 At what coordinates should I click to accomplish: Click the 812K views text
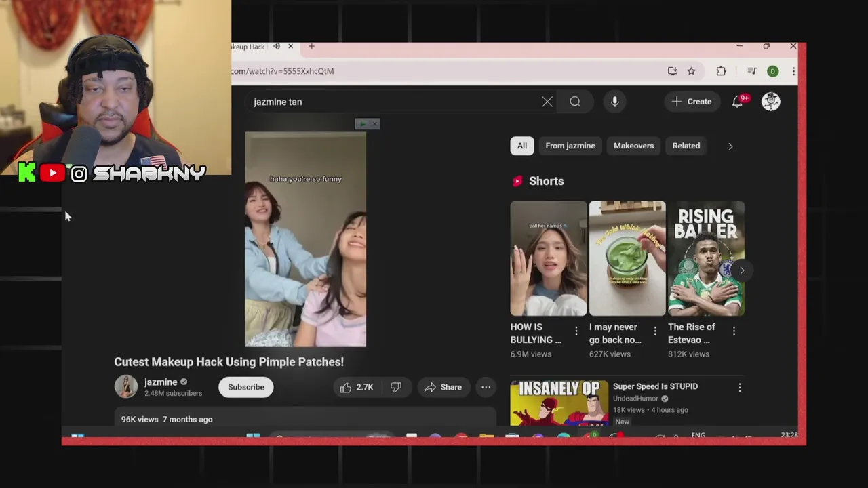tap(689, 354)
